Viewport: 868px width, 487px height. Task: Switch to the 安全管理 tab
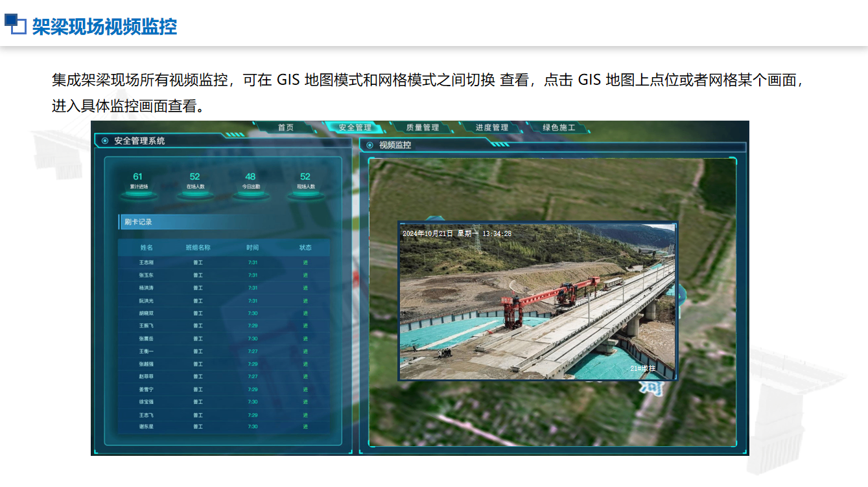[355, 127]
